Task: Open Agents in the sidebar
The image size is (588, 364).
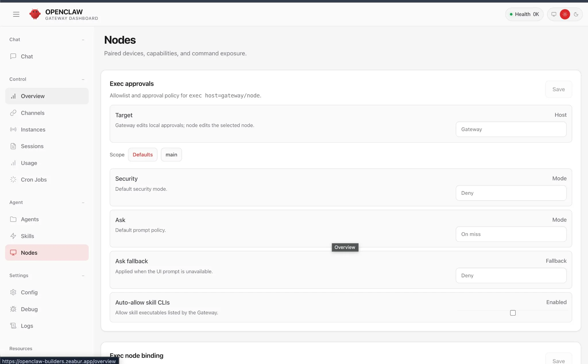Action: point(47,219)
